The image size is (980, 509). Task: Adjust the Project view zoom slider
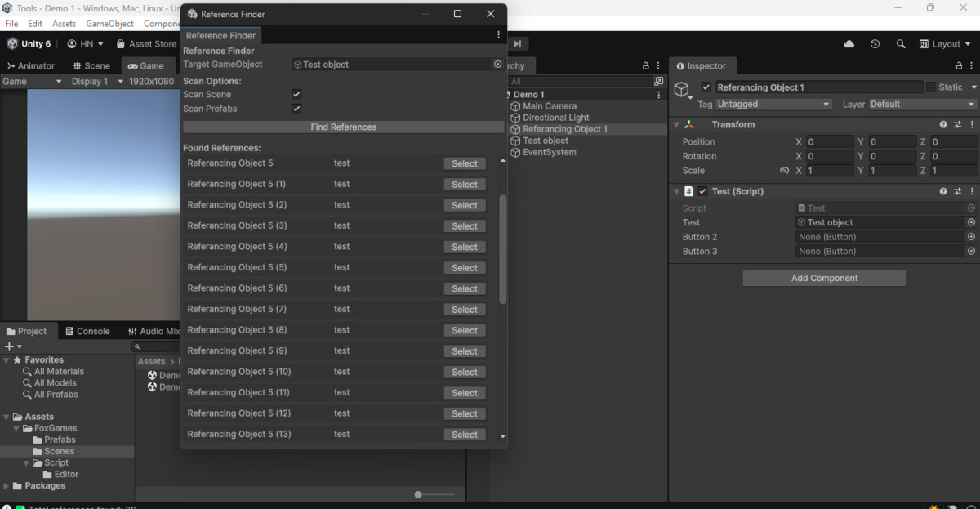(418, 494)
